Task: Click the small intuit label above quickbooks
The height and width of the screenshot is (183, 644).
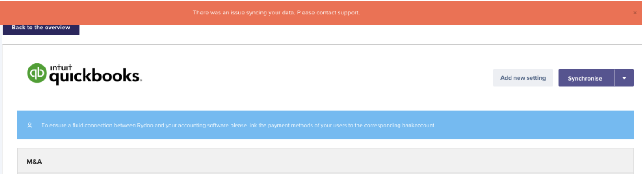Action: [60, 67]
